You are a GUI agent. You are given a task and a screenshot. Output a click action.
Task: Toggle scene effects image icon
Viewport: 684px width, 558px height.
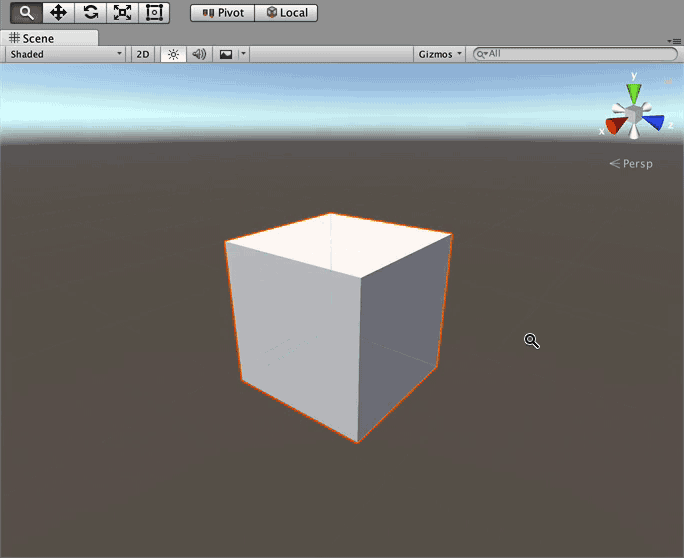click(226, 54)
